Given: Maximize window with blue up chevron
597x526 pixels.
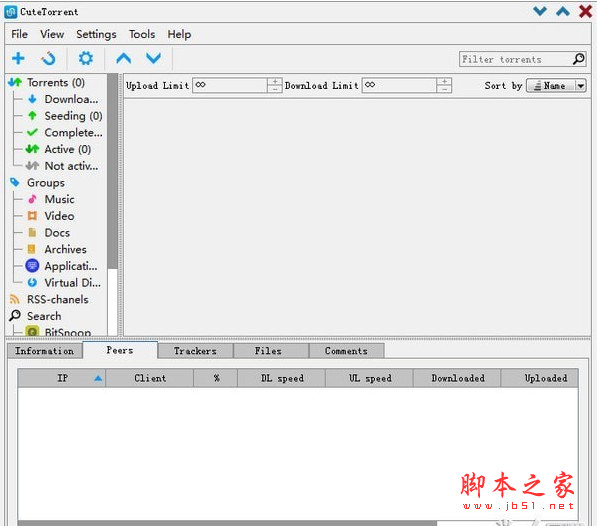Looking at the screenshot, I should [563, 11].
